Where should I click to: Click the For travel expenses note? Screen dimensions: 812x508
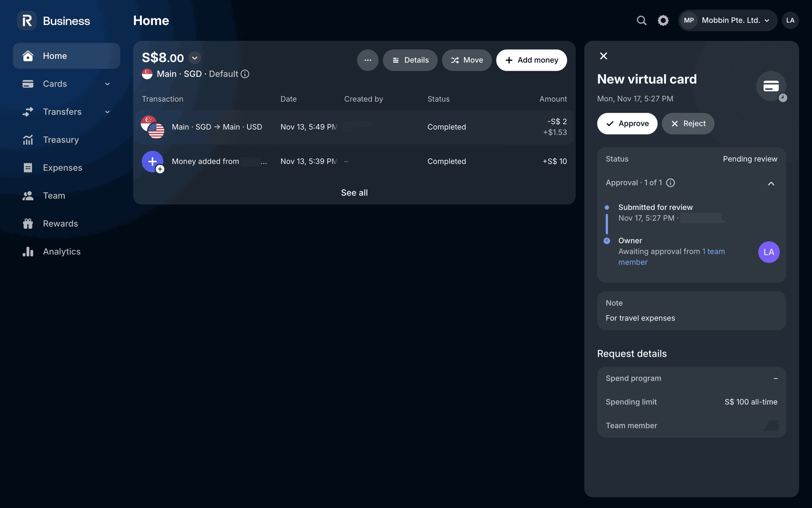640,318
